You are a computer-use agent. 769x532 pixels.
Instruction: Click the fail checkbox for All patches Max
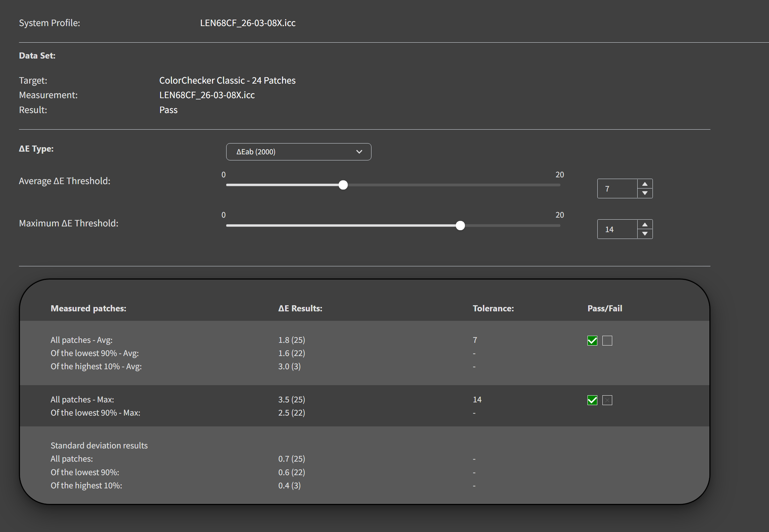click(x=607, y=400)
